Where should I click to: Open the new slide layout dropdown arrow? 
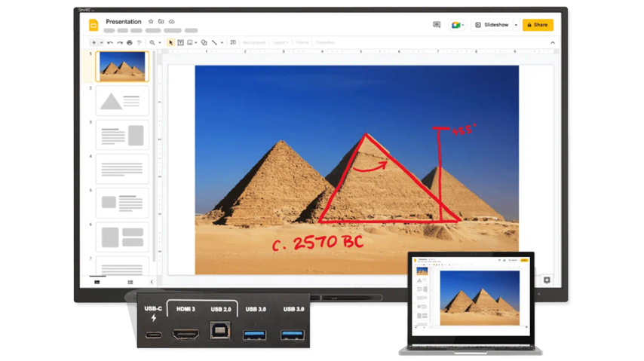[x=102, y=42]
